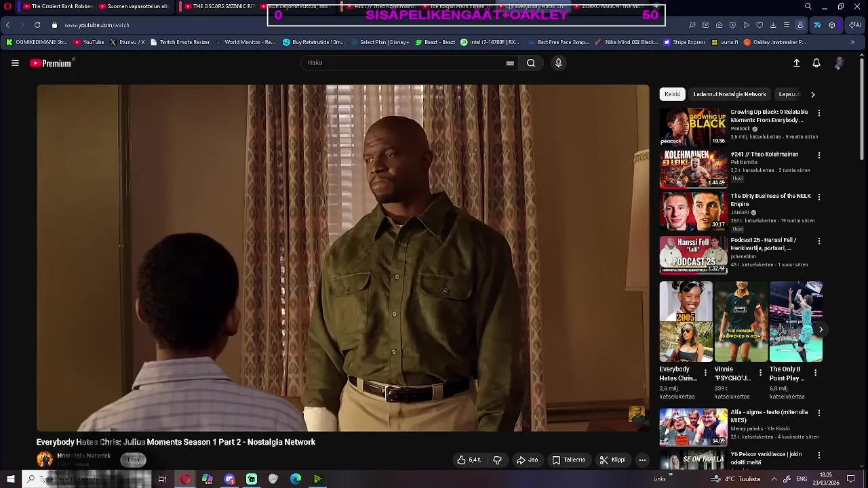Open the account avatar menu
Viewport: 868px width, 488px height.
click(x=840, y=63)
